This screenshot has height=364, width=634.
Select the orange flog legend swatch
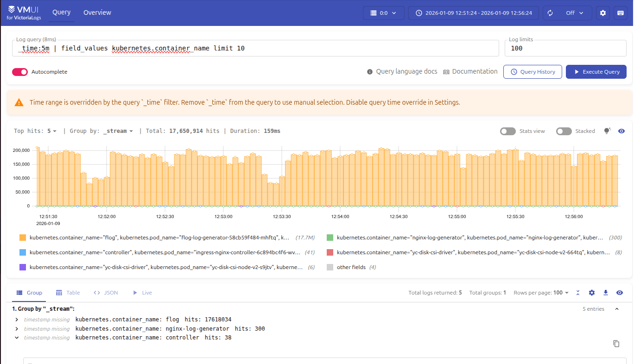click(x=22, y=237)
